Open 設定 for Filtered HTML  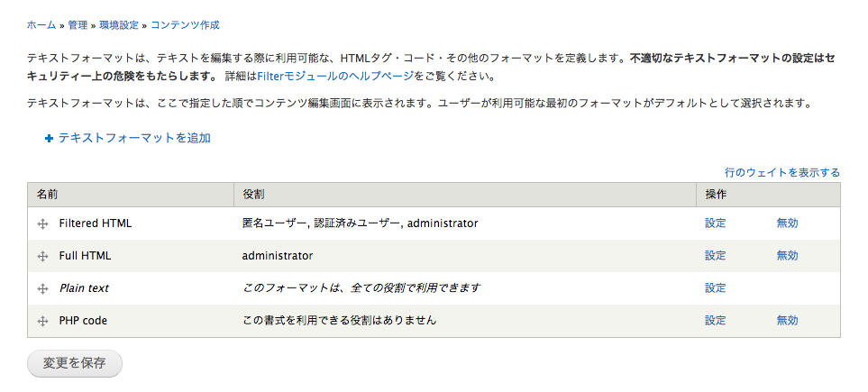(716, 223)
